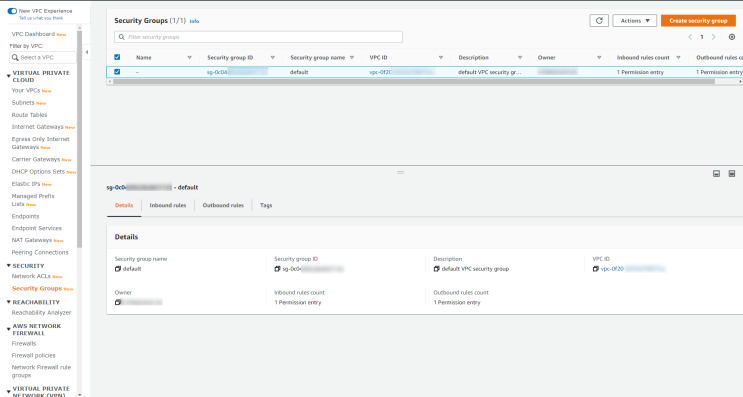The image size is (743, 397).
Task: Copy the security group name default
Action: [x=118, y=269]
